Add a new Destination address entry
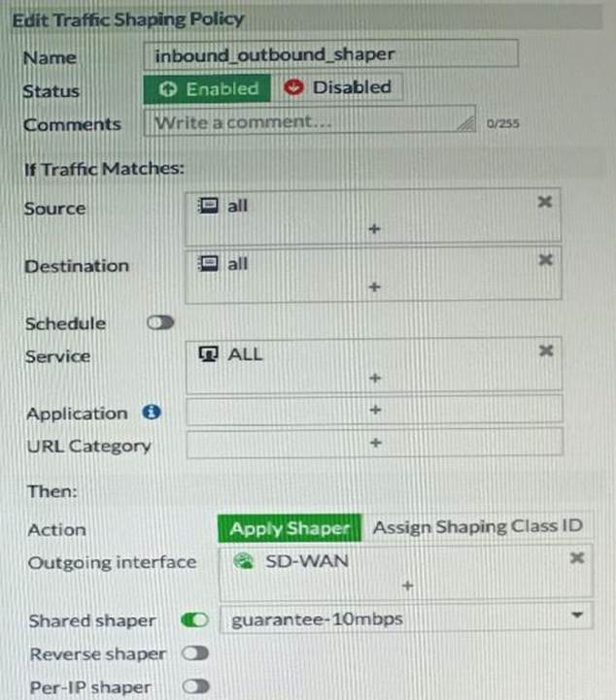This screenshot has height=700, width=616. [x=374, y=287]
